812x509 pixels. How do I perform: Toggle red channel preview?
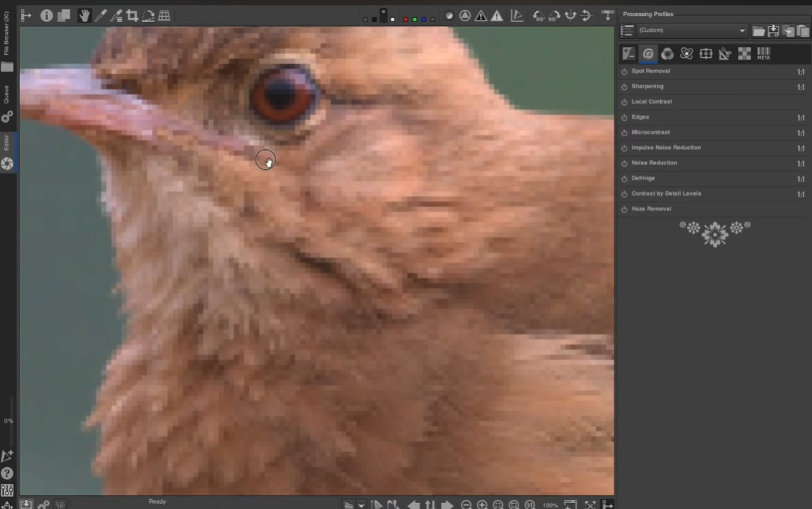coord(405,20)
